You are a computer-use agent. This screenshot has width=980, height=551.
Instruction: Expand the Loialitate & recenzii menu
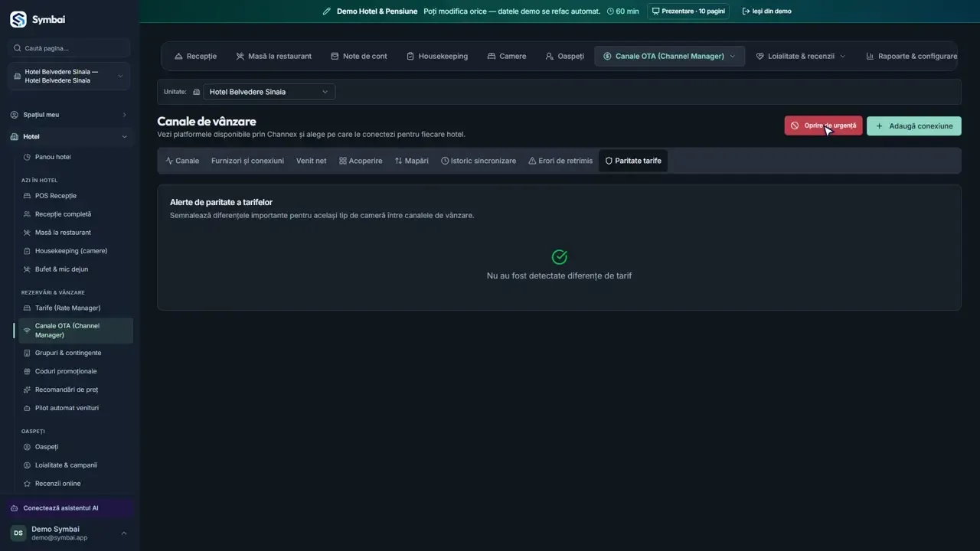(x=801, y=56)
